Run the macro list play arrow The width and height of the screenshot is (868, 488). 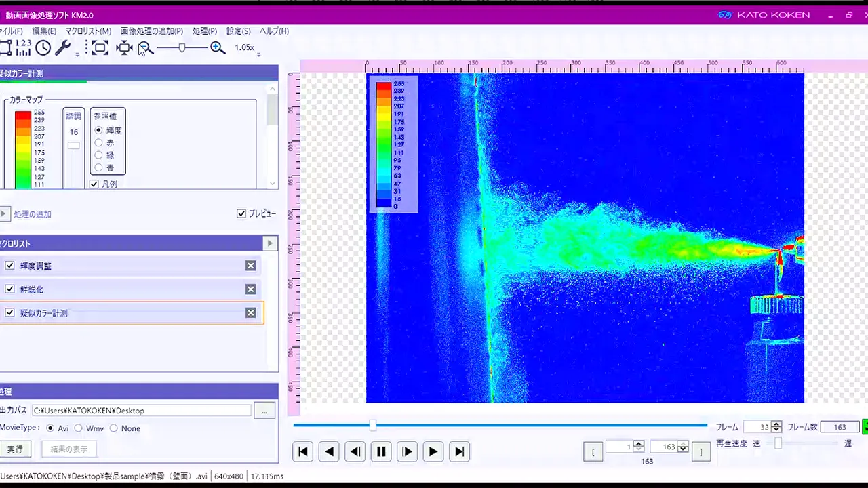[x=270, y=243]
